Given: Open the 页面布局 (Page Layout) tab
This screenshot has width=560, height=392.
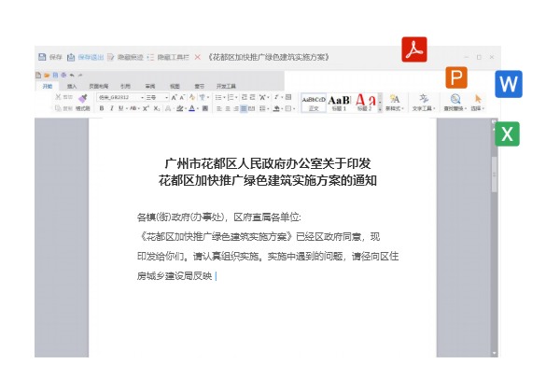Looking at the screenshot, I should pyautogui.click(x=98, y=85).
